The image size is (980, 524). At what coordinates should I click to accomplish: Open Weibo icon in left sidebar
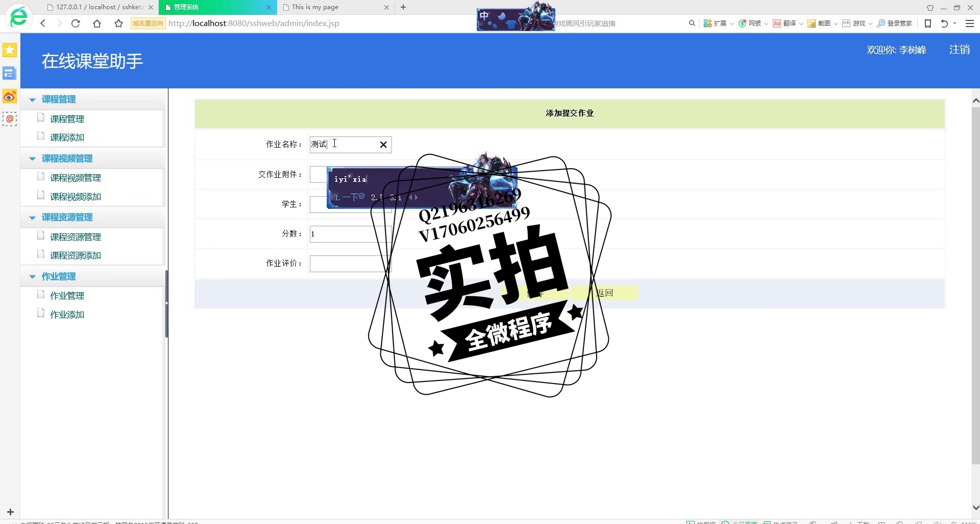click(x=10, y=96)
